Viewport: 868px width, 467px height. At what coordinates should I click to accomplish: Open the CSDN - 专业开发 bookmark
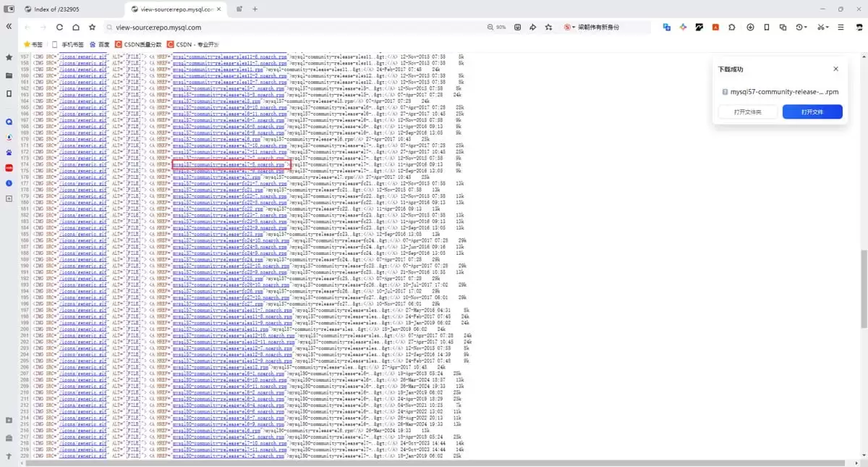point(192,44)
